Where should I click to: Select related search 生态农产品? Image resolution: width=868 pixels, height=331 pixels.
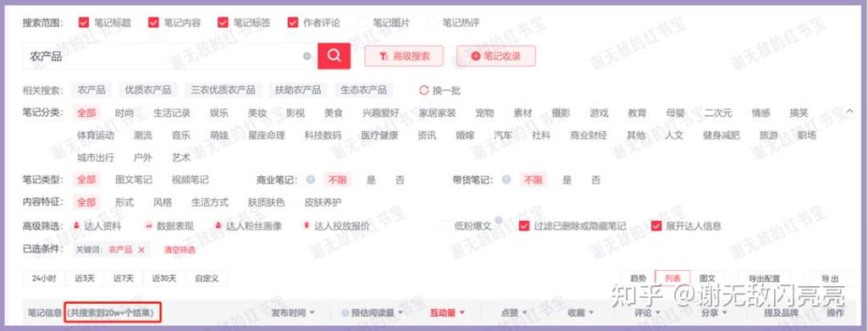(x=363, y=91)
